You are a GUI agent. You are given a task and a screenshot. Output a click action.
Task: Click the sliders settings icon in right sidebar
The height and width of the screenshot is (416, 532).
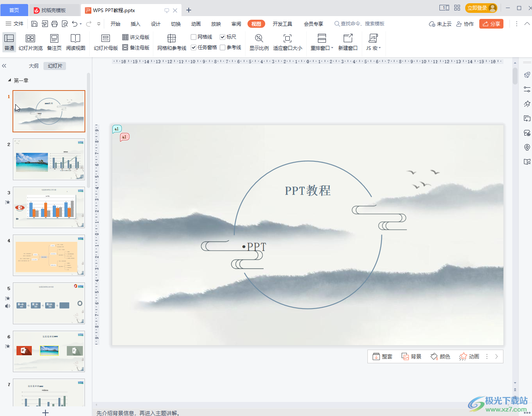pyautogui.click(x=527, y=89)
